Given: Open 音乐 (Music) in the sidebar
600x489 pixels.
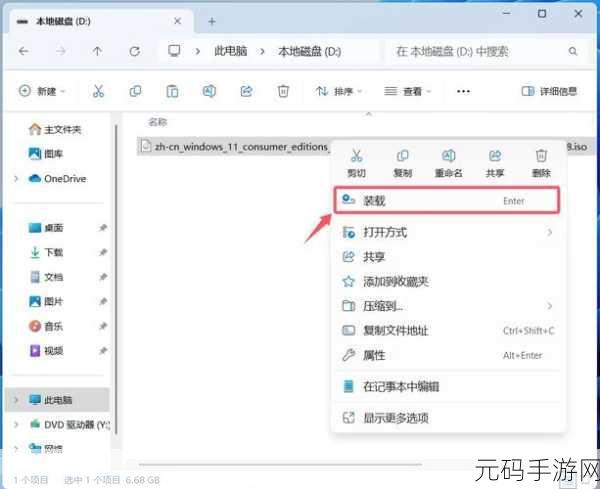Looking at the screenshot, I should [x=46, y=326].
